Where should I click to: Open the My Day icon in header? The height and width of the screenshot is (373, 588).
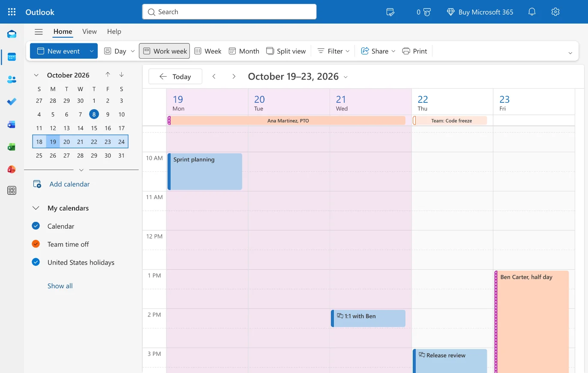coord(390,12)
